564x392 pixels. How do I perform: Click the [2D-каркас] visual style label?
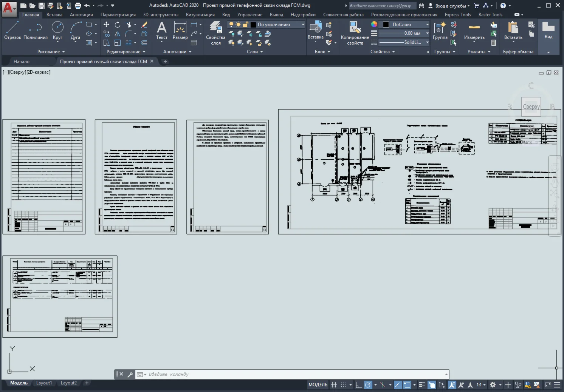pos(39,72)
